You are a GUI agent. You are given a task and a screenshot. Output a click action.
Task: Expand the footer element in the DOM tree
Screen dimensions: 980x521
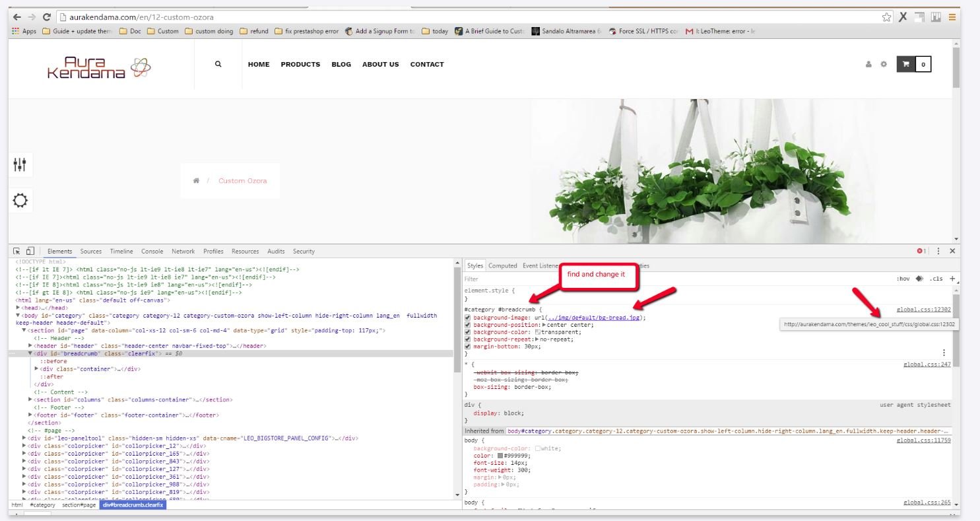(30, 415)
